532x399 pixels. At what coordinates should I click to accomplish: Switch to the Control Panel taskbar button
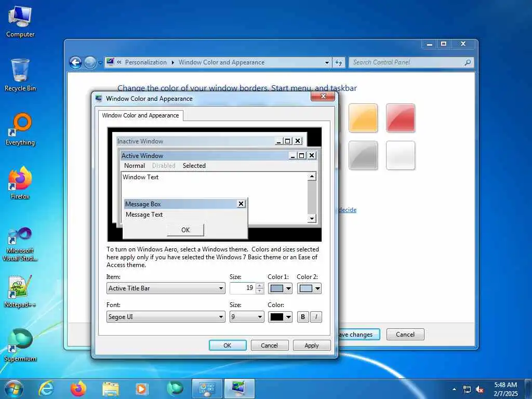point(207,389)
